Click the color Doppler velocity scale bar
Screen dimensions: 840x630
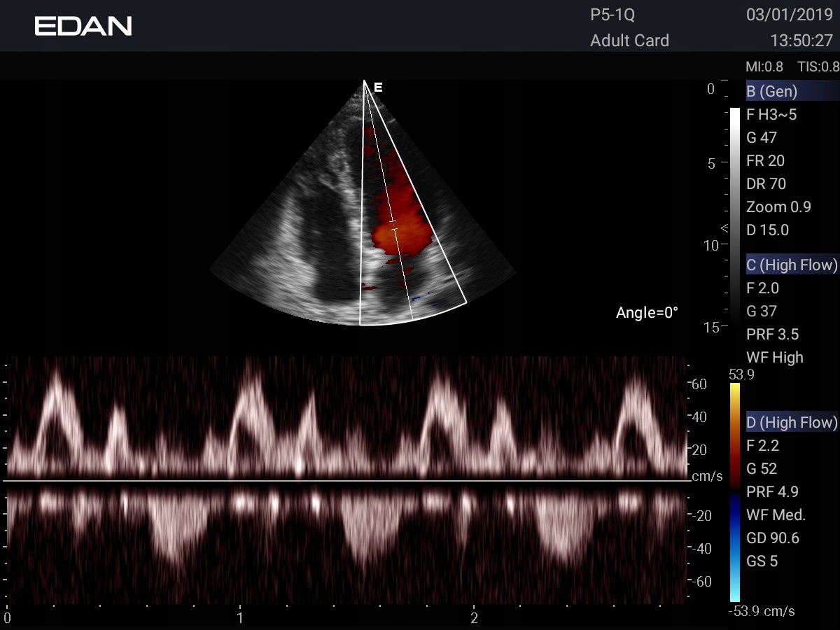coord(734,492)
